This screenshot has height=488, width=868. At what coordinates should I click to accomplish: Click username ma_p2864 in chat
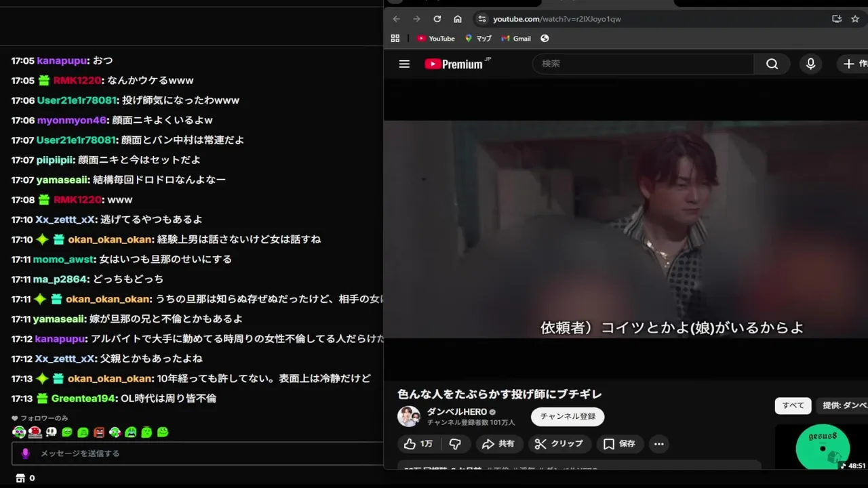click(x=60, y=279)
